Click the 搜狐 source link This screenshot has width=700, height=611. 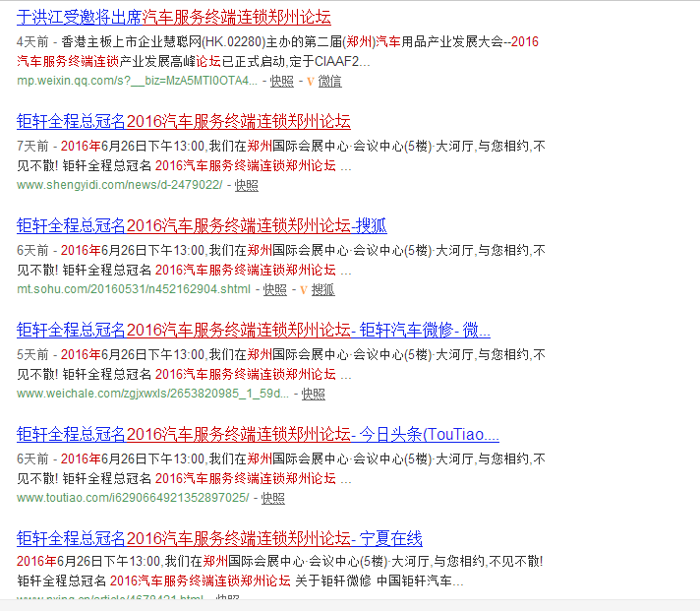click(322, 289)
